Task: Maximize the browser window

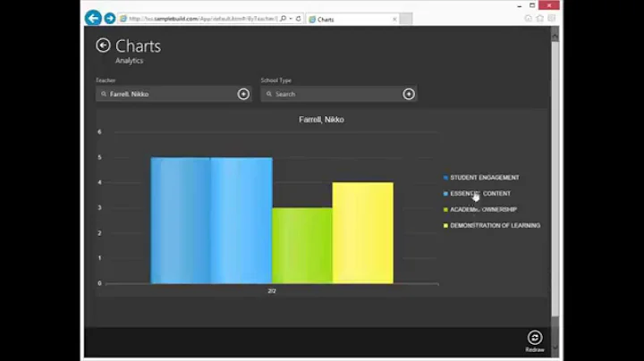Action: (532, 5)
